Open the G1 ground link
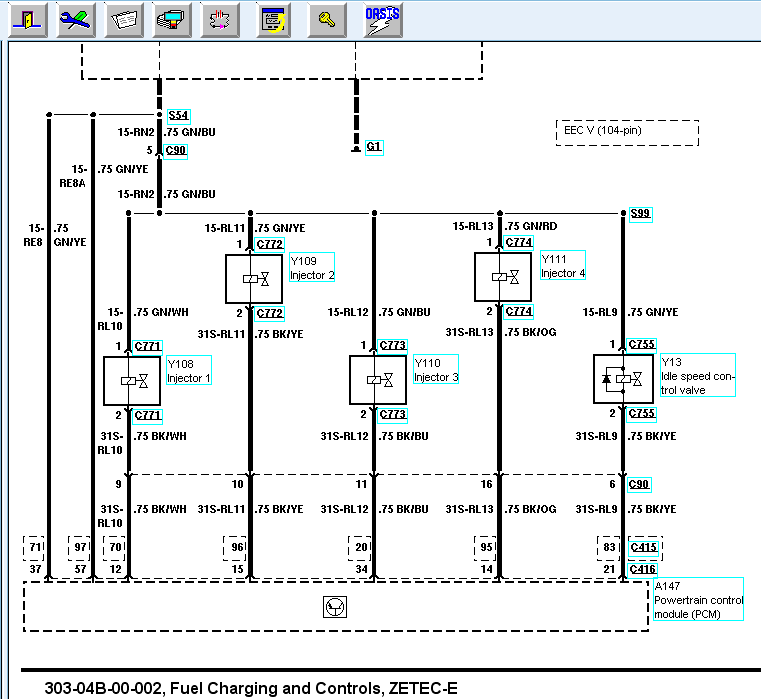 (x=374, y=147)
